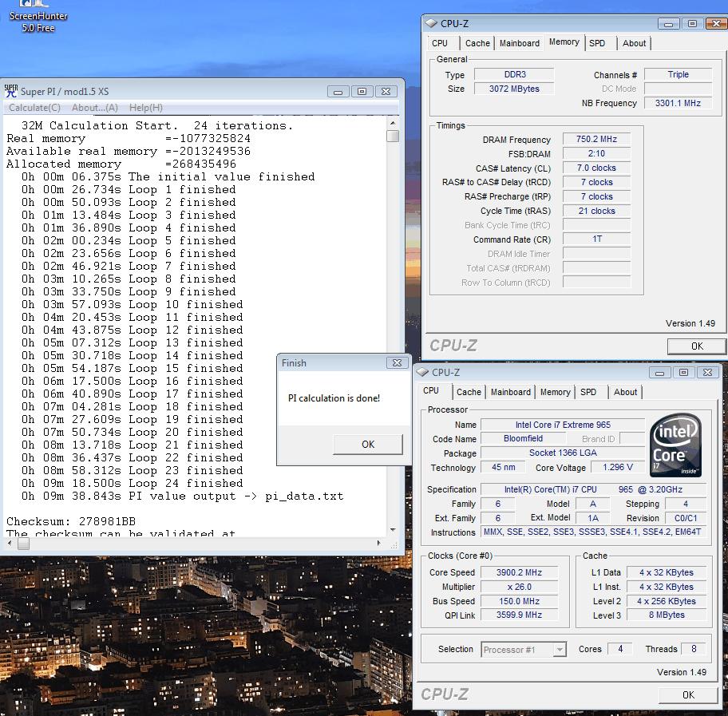
Task: Click Super PI vertical scrollbar down arrow
Action: [x=393, y=529]
